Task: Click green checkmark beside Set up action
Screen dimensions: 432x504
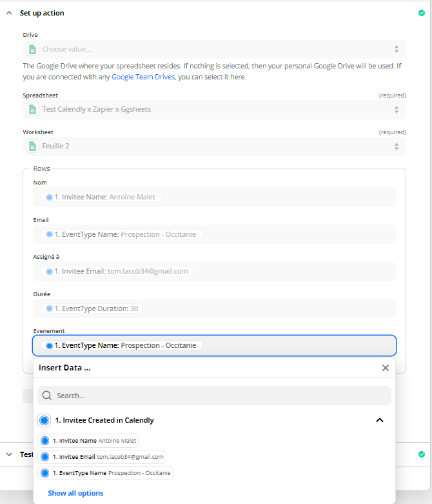Action: 422,13
